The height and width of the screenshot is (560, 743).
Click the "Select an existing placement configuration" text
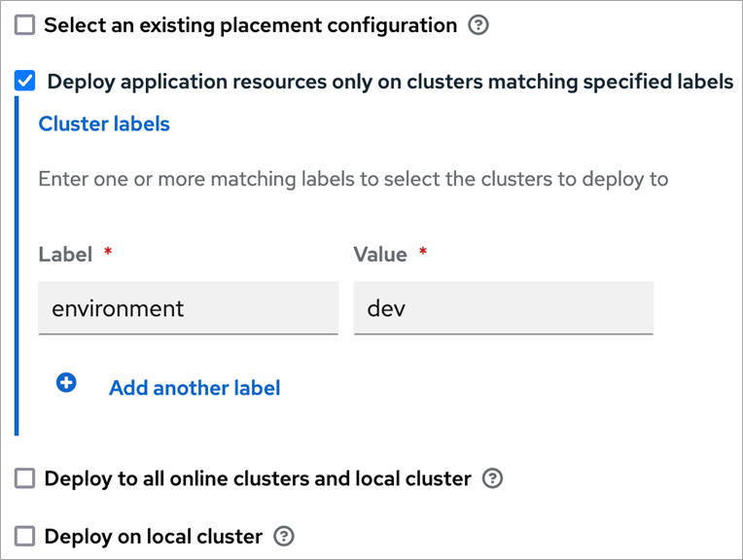(x=250, y=25)
